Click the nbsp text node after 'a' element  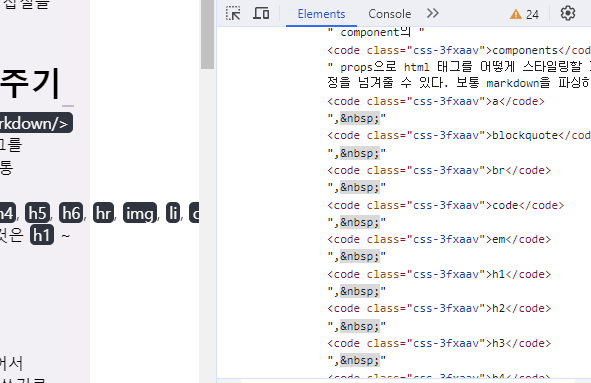pos(357,119)
